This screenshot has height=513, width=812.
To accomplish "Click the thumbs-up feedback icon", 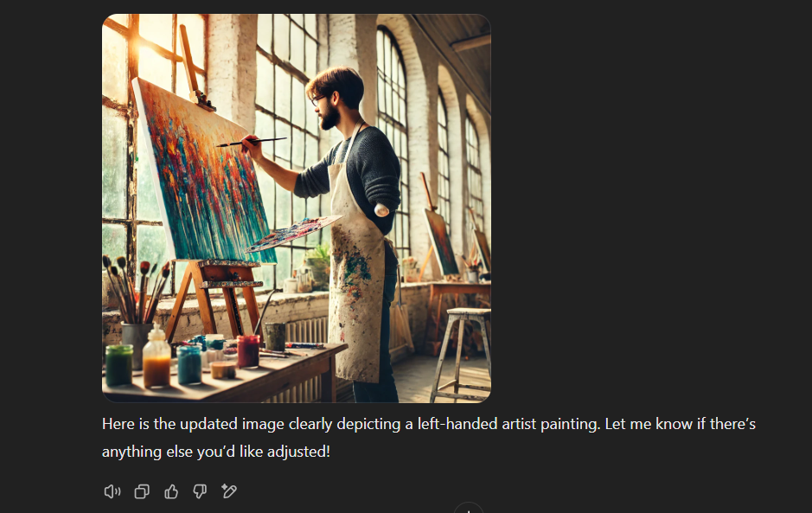I will 171,491.
